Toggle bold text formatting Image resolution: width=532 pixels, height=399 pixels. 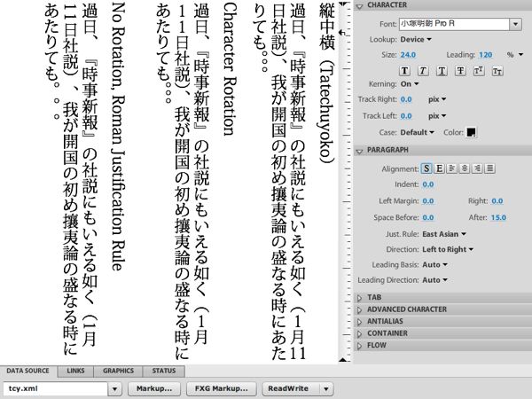point(405,71)
